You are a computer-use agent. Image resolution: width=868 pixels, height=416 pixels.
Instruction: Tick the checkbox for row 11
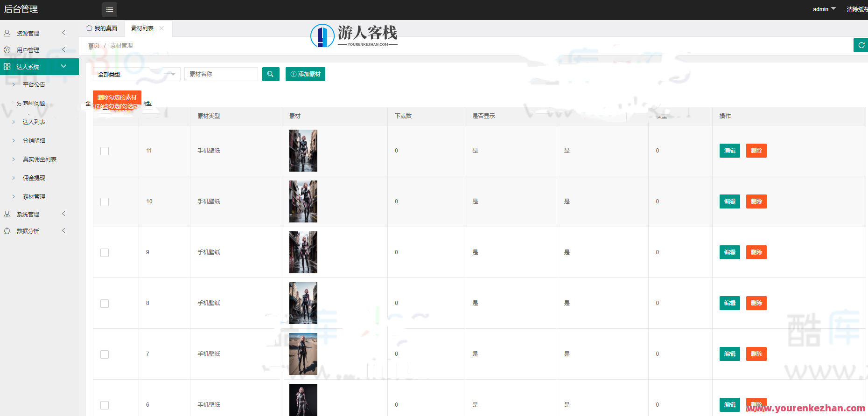click(x=105, y=151)
